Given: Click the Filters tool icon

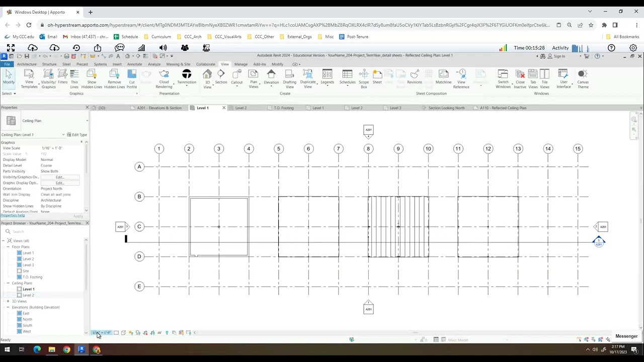Looking at the screenshot, I should pyautogui.click(x=62, y=76).
